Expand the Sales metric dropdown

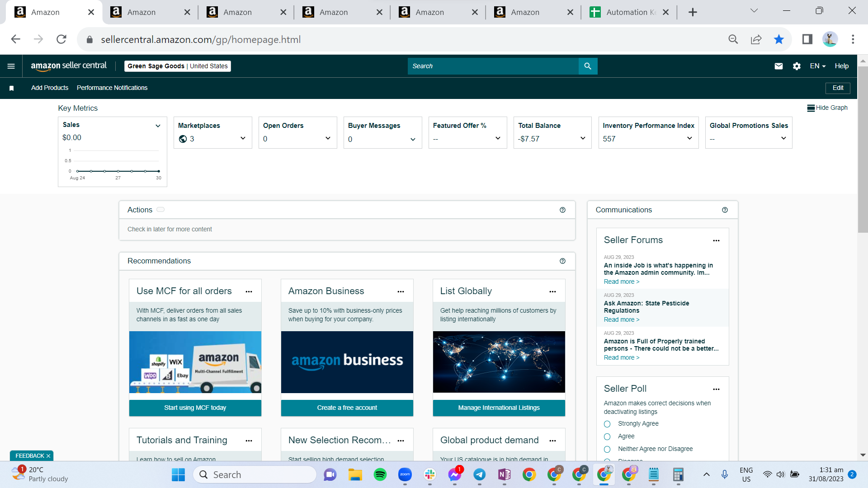158,126
